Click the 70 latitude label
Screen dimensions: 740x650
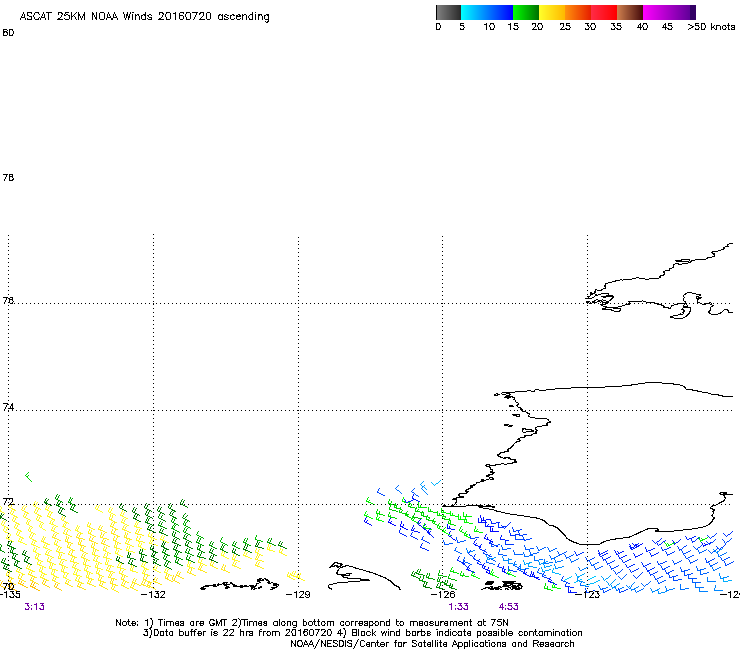click(8, 586)
